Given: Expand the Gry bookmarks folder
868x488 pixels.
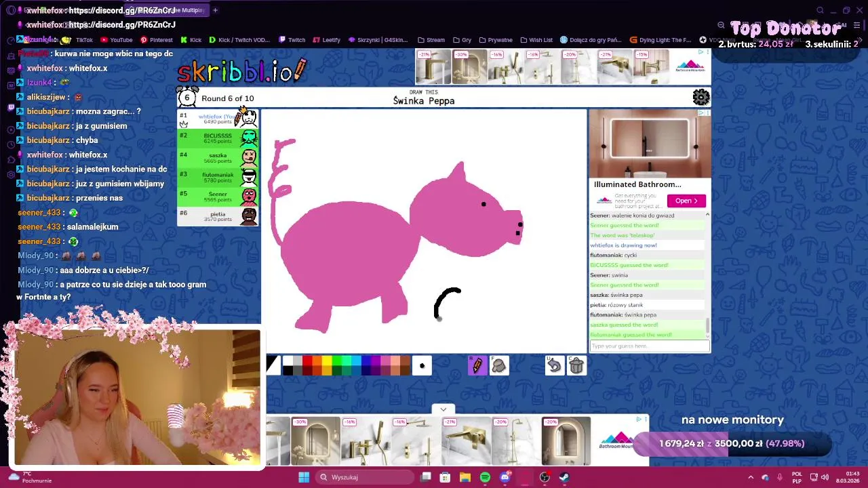Looking at the screenshot, I should tap(462, 40).
